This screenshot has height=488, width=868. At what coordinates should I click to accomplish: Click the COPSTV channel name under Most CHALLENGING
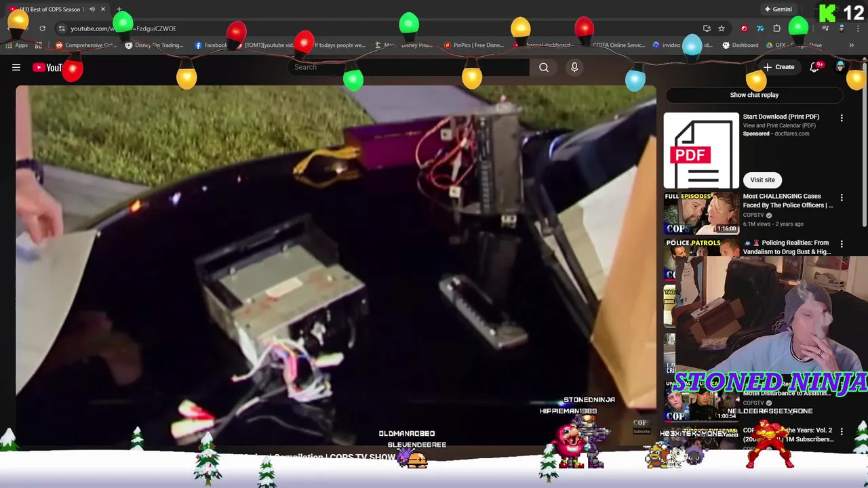point(753,215)
